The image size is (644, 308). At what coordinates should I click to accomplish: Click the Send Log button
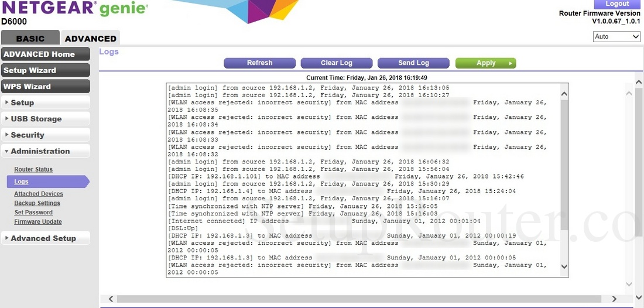[x=413, y=63]
